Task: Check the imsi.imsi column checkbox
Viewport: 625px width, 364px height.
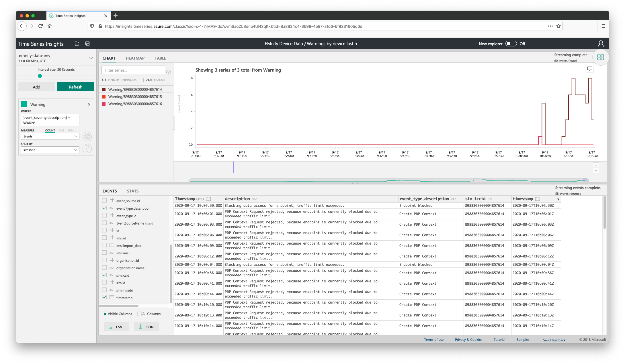Action: (104, 253)
